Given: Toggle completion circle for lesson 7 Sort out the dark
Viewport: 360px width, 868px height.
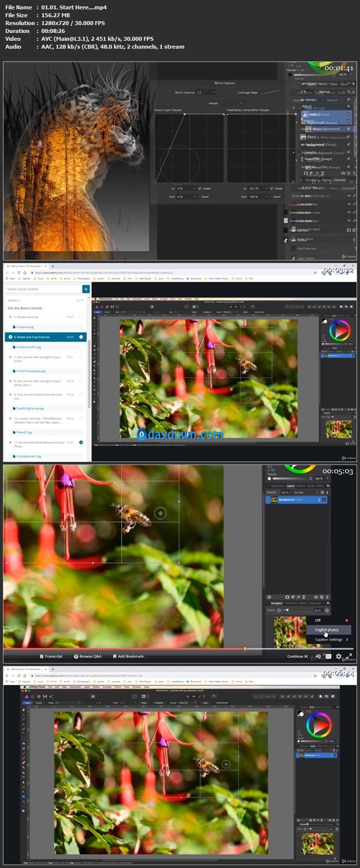Looking at the screenshot, I should [81, 357].
